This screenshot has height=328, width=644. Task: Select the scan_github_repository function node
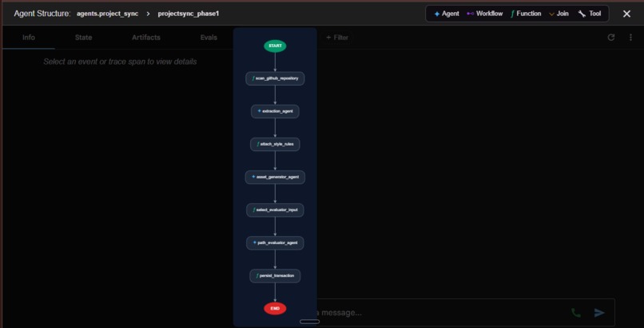[x=275, y=78]
